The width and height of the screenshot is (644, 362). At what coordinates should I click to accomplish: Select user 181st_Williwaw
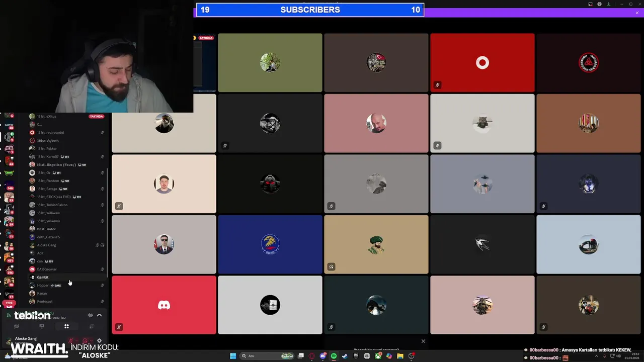coord(67,213)
